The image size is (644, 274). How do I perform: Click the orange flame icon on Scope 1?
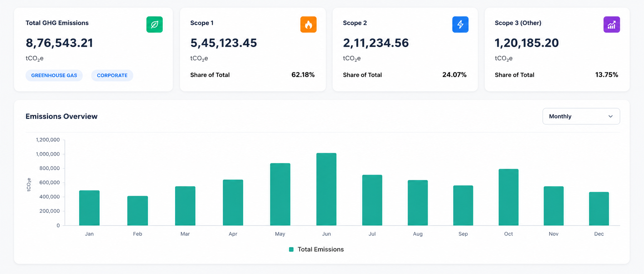tap(308, 24)
